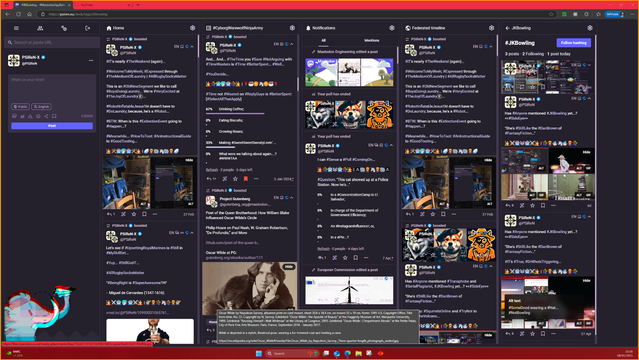The image size is (639, 360).
Task: Collapse the Home UpsettingRoyalMarines post chevron
Action: (192, 233)
